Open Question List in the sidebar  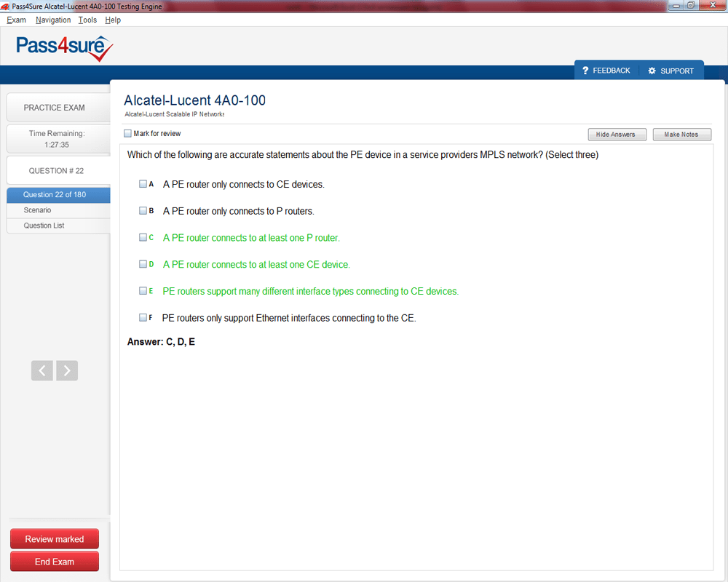pos(44,226)
